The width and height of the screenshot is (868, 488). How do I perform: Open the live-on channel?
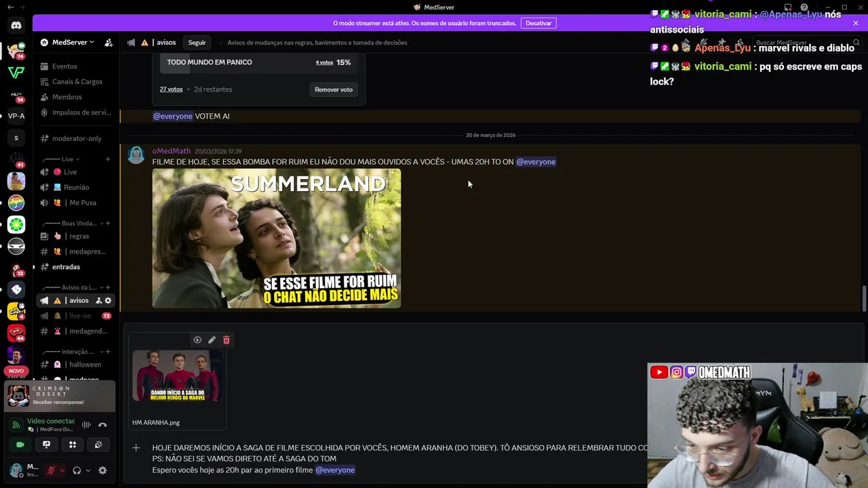(75, 316)
